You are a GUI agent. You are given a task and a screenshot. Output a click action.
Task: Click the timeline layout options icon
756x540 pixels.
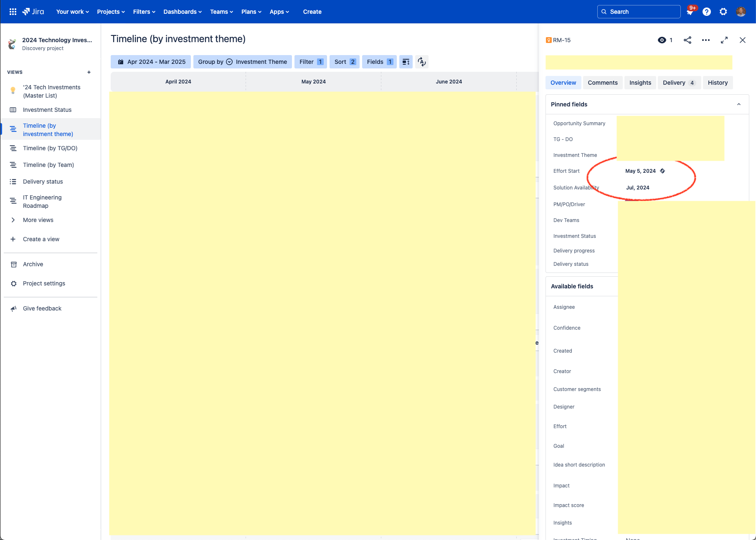pos(406,62)
